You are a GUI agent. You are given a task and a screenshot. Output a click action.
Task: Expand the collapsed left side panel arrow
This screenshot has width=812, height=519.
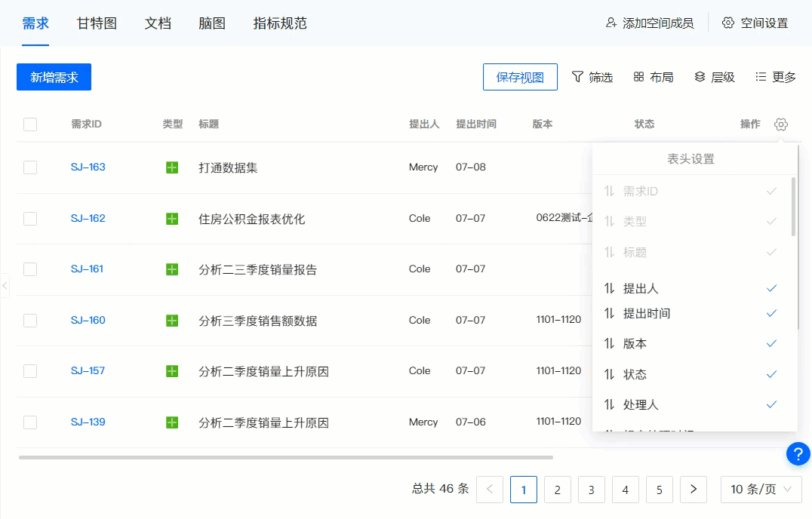click(5, 285)
